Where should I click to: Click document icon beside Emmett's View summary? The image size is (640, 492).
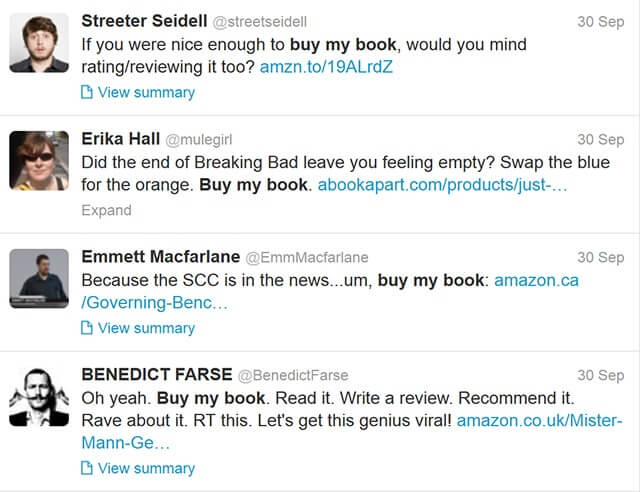pos(87,328)
